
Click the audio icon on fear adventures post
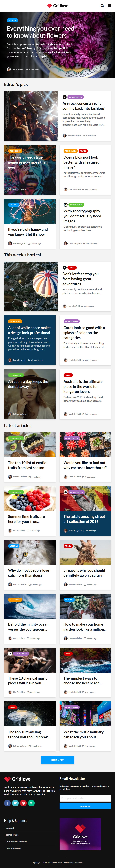[65, 268]
